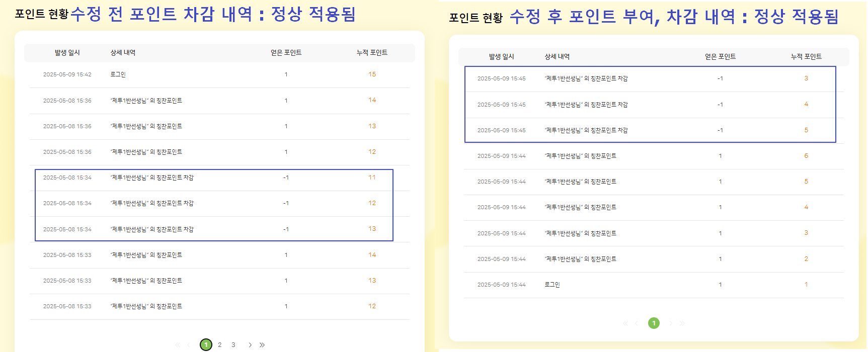
Task: Open page 2 of left point history
Action: (220, 345)
